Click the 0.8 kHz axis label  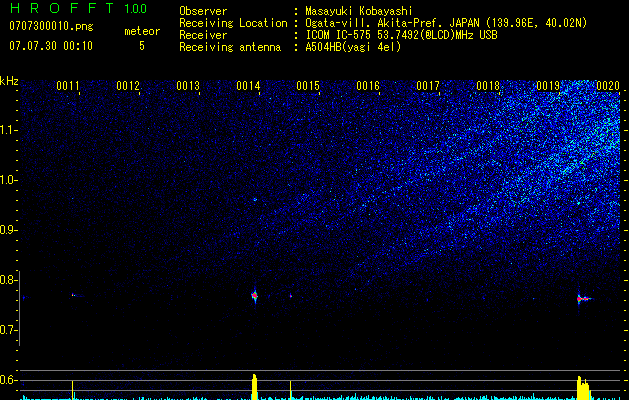pyautogui.click(x=9, y=280)
